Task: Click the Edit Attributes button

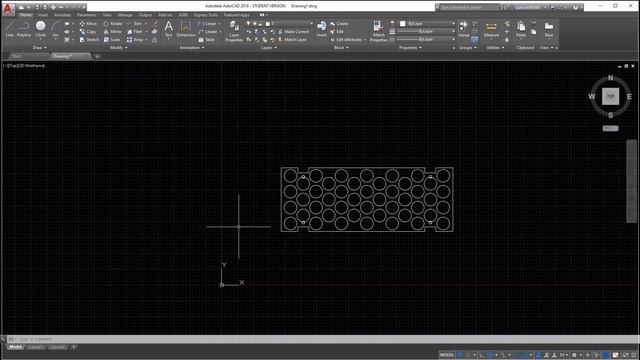Action: (347, 40)
